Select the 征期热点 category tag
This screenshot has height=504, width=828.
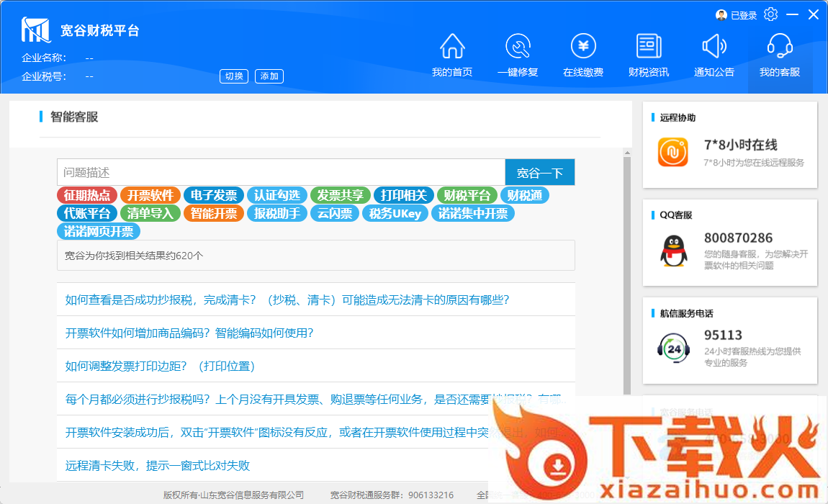click(87, 195)
